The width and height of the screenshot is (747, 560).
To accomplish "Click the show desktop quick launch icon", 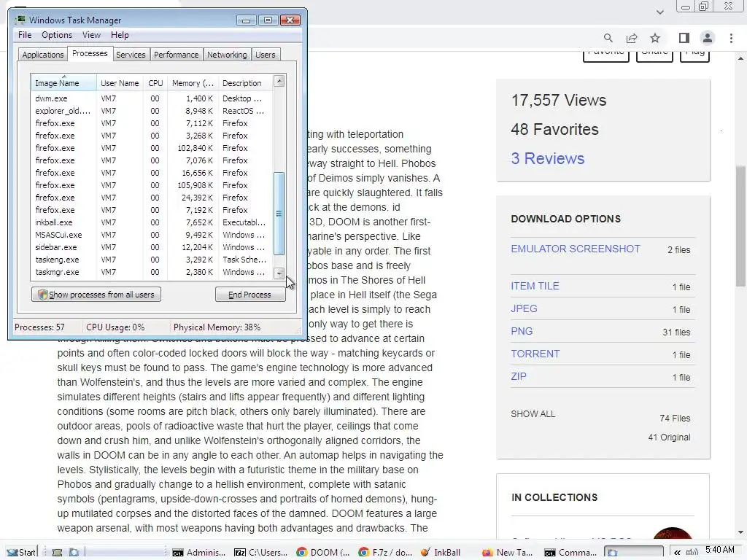I will pyautogui.click(x=57, y=553).
